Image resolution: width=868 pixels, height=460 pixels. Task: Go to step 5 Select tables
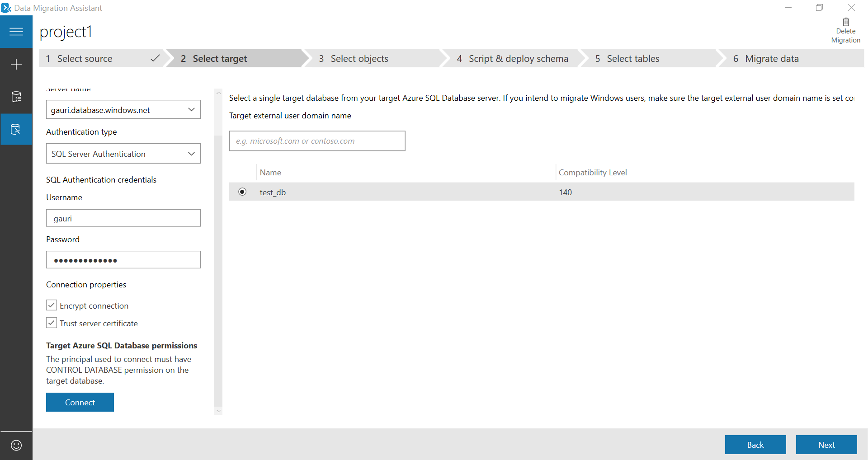[651, 59]
